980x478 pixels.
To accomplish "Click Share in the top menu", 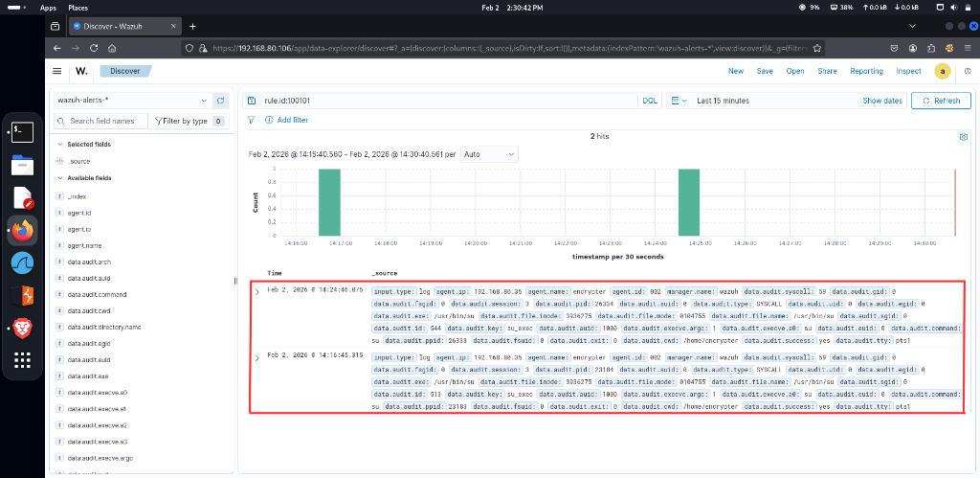I will (x=828, y=71).
